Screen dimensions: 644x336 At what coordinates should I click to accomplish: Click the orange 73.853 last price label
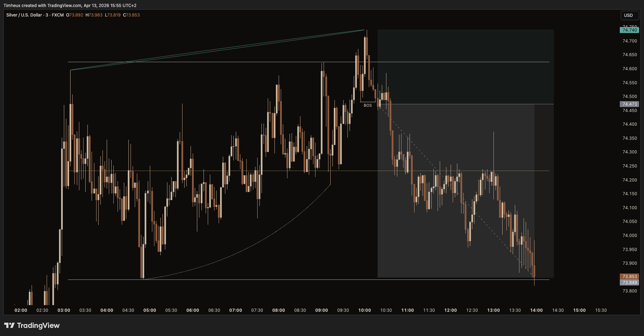(628, 275)
